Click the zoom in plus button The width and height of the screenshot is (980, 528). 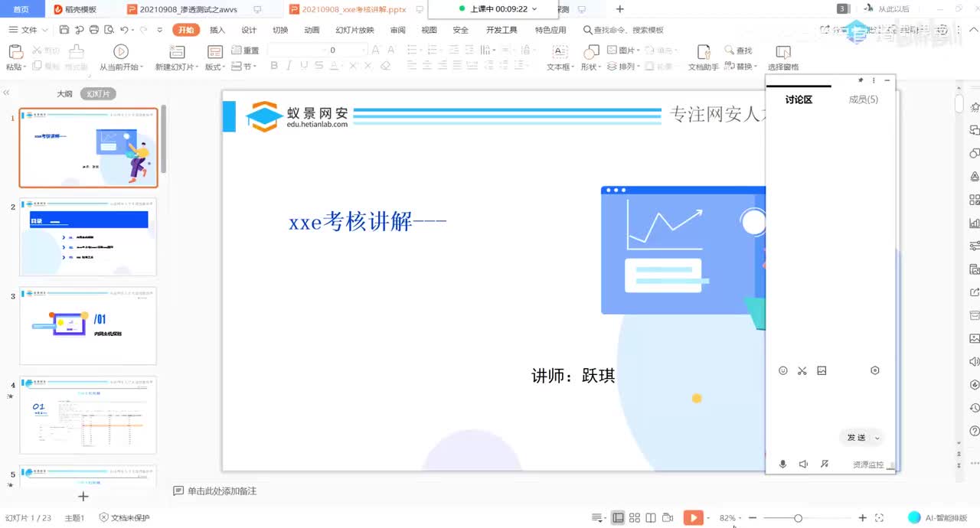coord(863,518)
